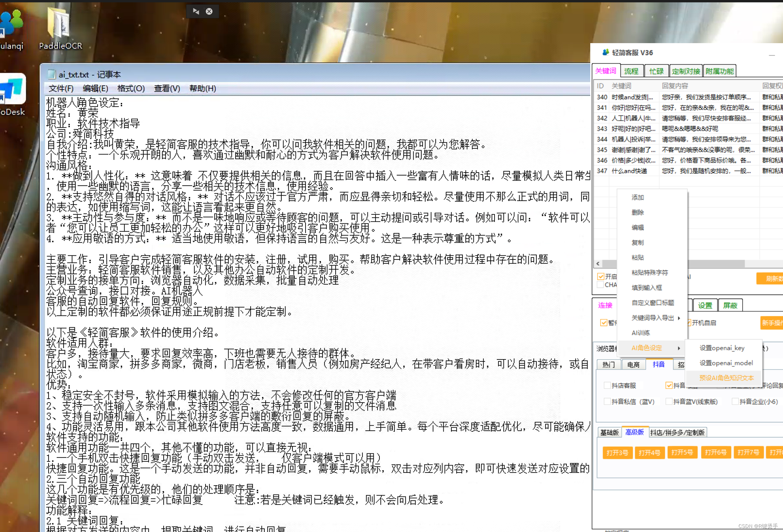Toggle the CHA checkbox below the keyword table
Viewport: 783px width, 532px height.
coord(600,285)
